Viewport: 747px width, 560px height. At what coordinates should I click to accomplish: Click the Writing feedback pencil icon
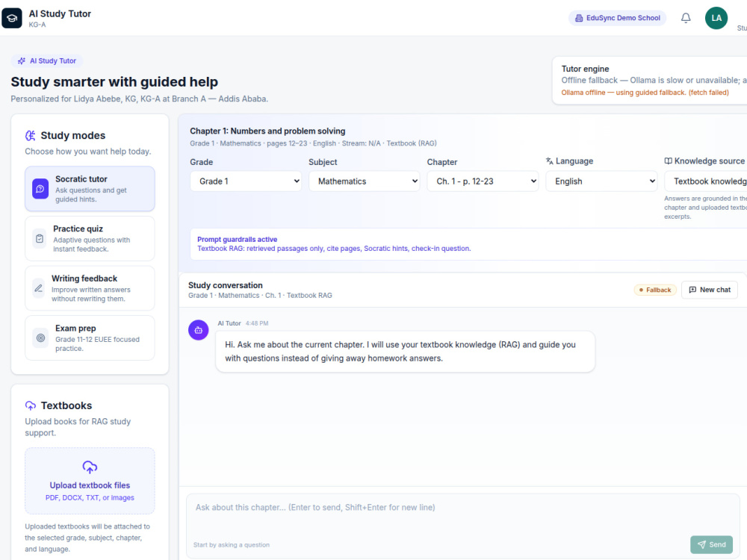tap(39, 288)
